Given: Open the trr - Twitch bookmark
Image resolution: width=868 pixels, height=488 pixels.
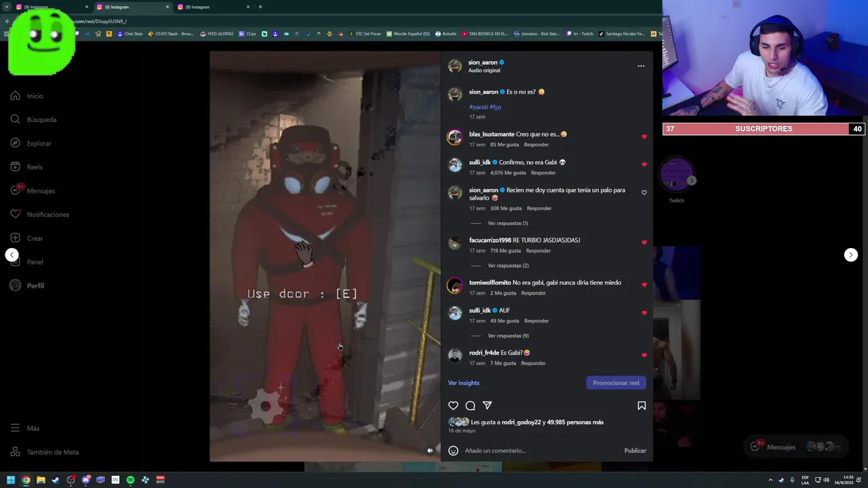Looking at the screenshot, I should pyautogui.click(x=580, y=34).
